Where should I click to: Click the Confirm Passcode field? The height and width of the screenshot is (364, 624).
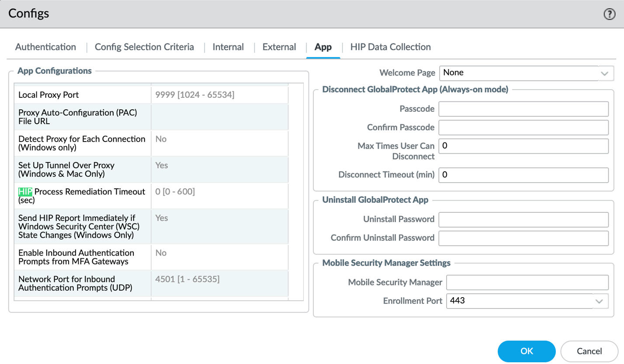[x=523, y=128]
